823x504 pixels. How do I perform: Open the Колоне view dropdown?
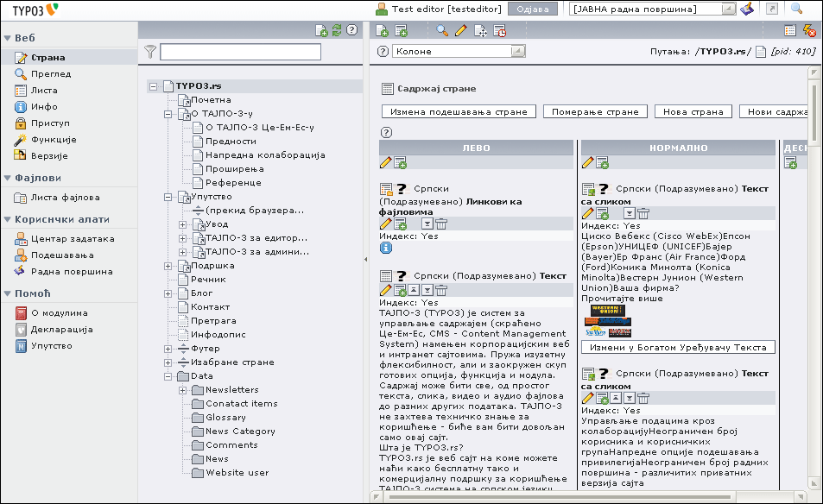[x=459, y=51]
